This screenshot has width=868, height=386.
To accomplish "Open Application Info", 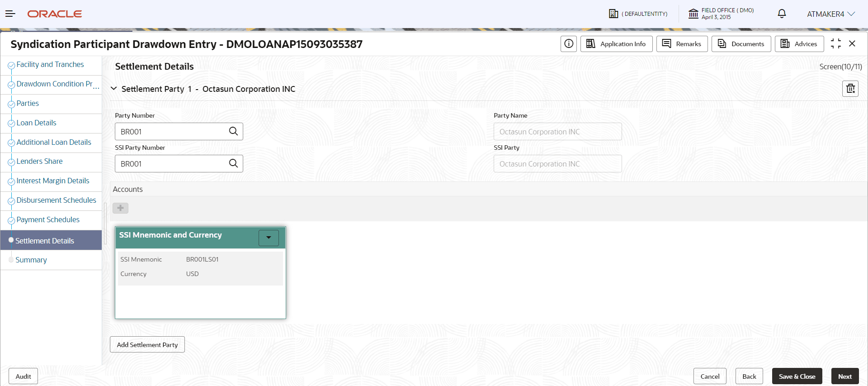I will coord(617,44).
